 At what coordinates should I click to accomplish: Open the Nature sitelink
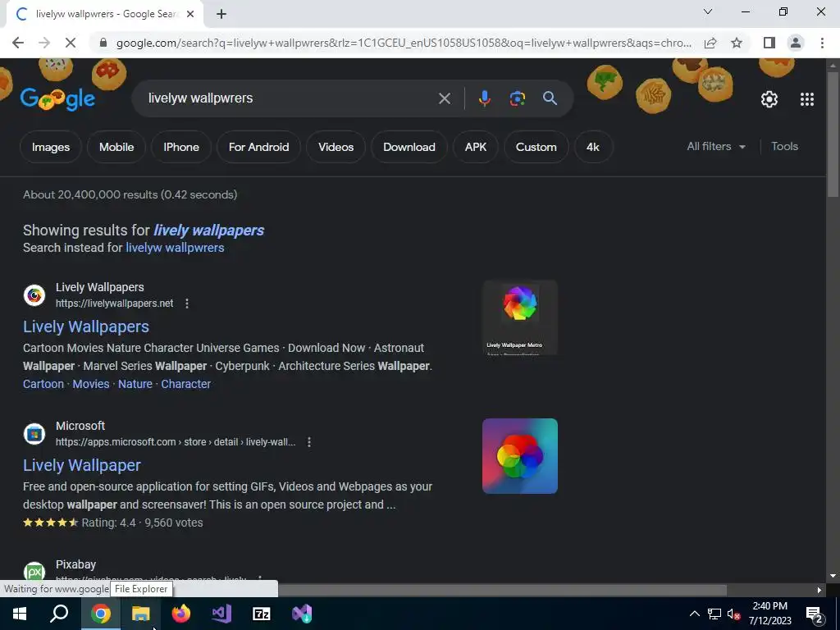pos(135,384)
